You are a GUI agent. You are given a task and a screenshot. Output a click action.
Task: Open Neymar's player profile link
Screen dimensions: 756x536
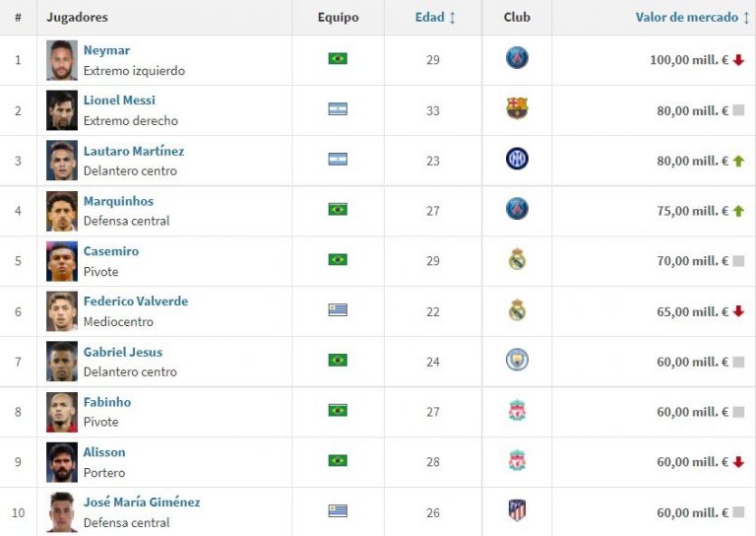coord(106,50)
